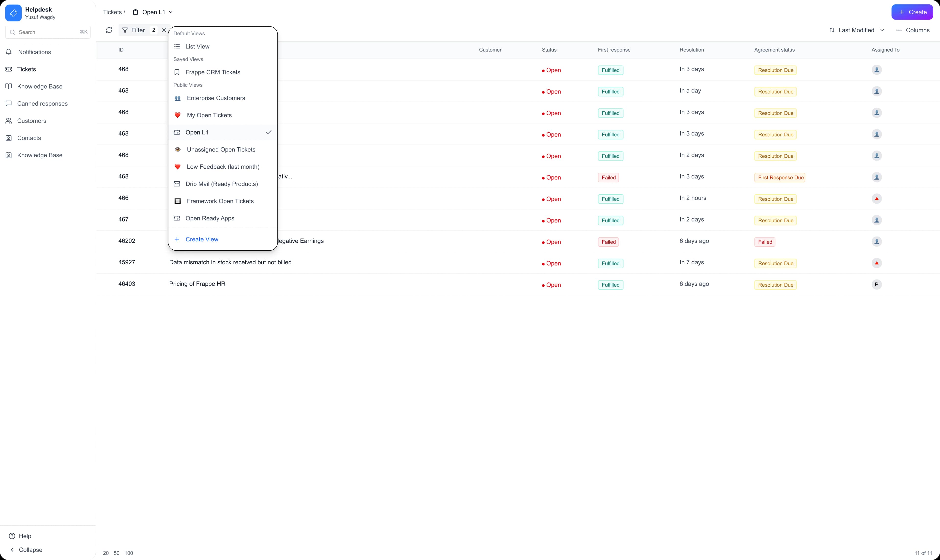
Task: Open the Customers section
Action: coord(31,120)
